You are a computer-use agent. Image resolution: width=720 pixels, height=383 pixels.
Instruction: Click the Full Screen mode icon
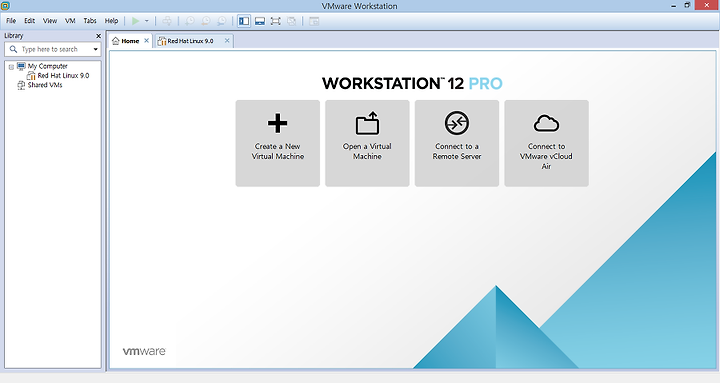tap(276, 21)
